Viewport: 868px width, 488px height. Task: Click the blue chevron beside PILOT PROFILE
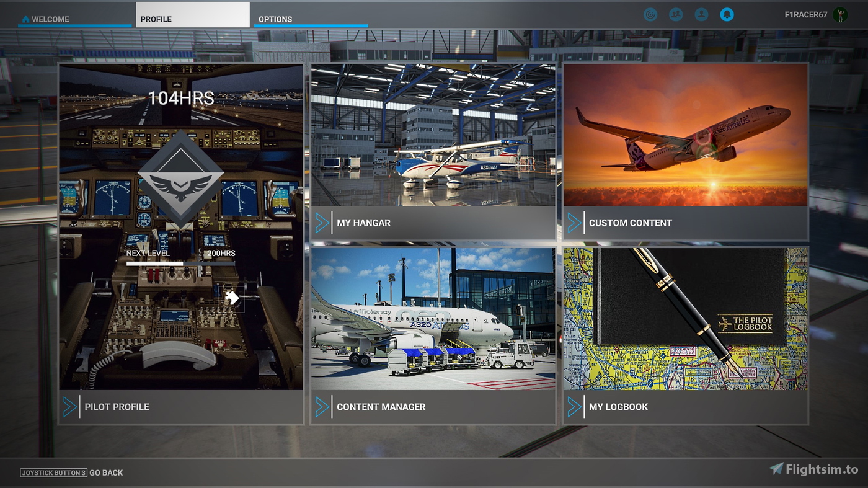point(69,407)
